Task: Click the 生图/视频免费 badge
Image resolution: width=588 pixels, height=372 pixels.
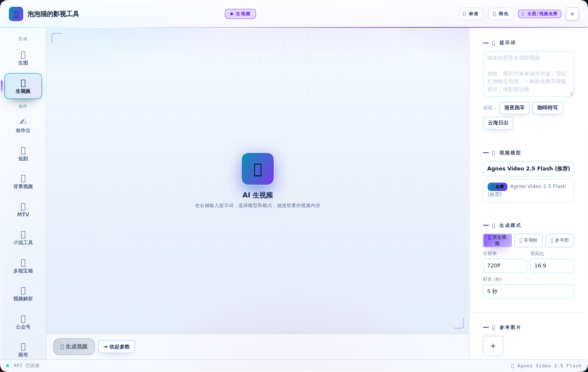Action: pos(539,14)
